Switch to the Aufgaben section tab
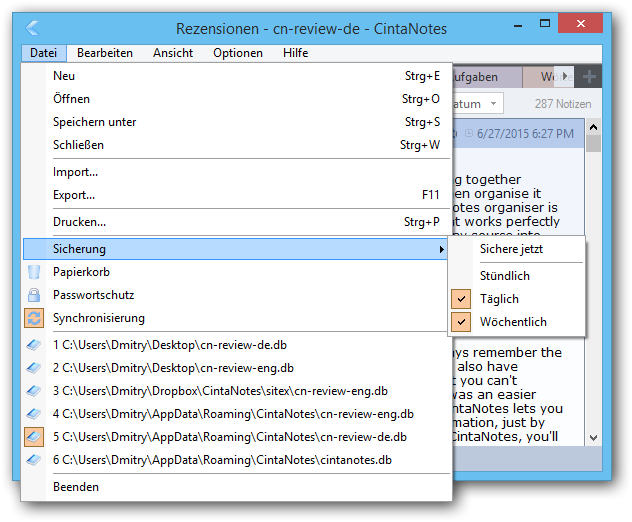The width and height of the screenshot is (632, 522). (487, 77)
